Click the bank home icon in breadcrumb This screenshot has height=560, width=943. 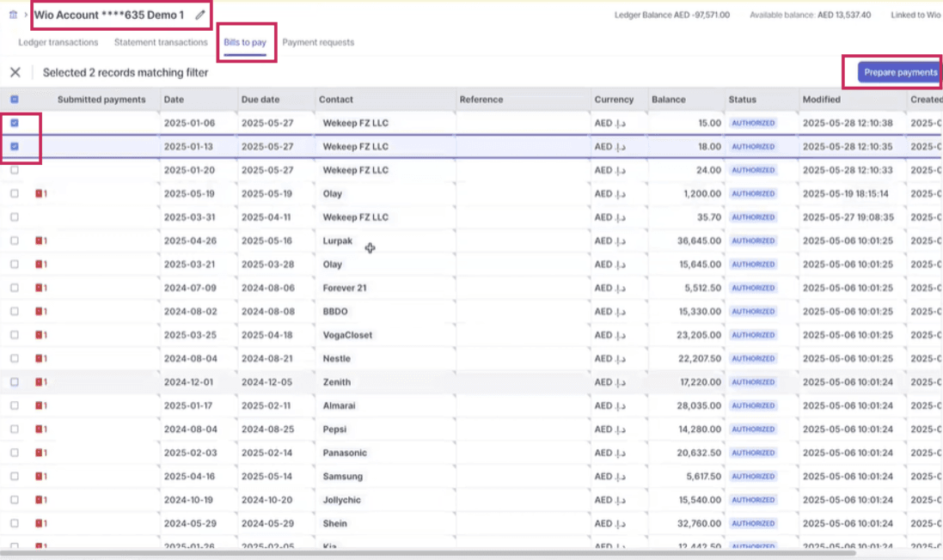[x=13, y=15]
